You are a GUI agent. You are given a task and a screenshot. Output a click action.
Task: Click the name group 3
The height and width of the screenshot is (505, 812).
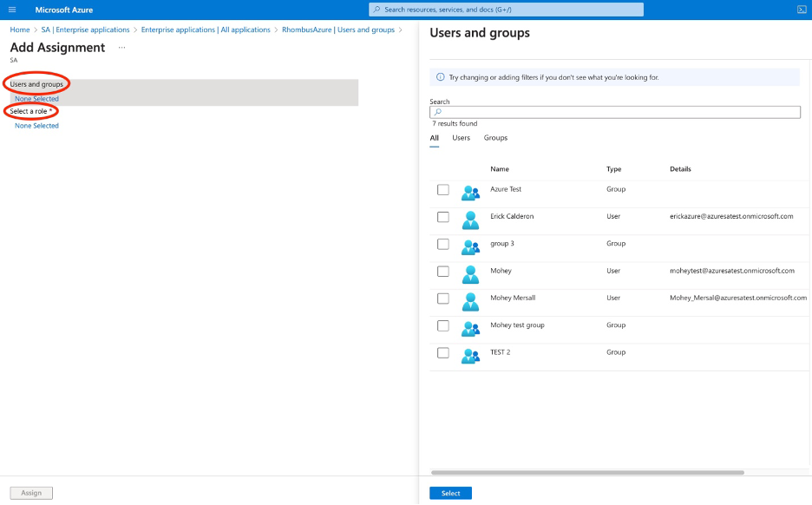[x=501, y=244]
